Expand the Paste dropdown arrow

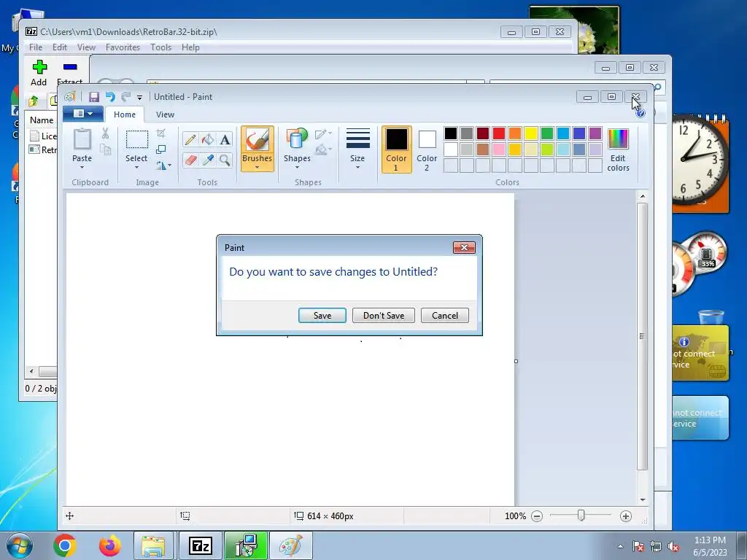pyautogui.click(x=82, y=167)
